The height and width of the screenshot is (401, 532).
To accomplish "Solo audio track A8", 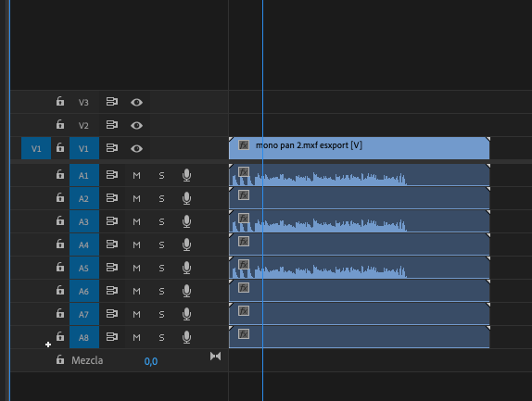I will click(161, 338).
